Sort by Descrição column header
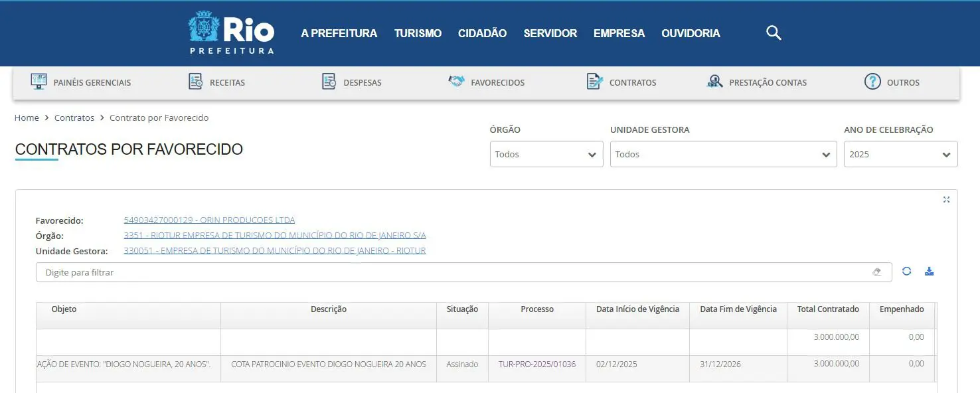 329,309
